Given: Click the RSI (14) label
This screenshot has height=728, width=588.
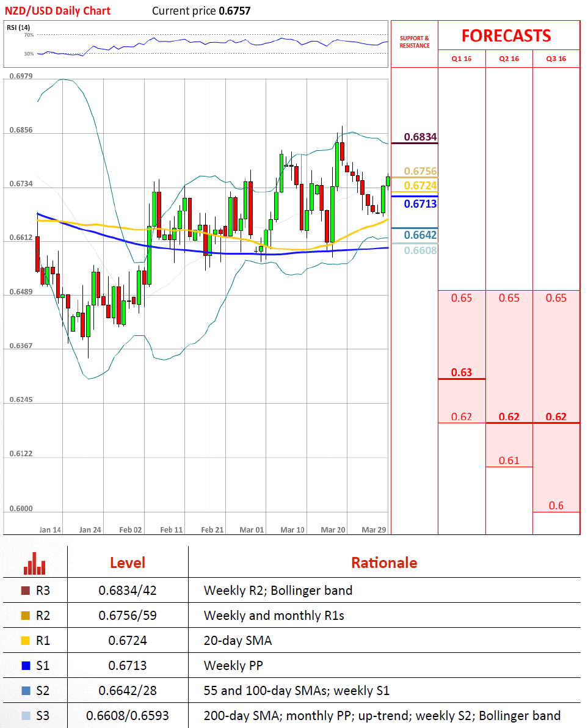Looking at the screenshot, I should [x=18, y=27].
